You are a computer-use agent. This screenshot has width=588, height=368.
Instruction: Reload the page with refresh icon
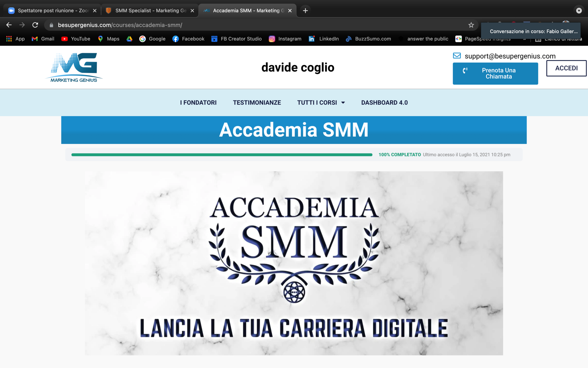(x=35, y=25)
